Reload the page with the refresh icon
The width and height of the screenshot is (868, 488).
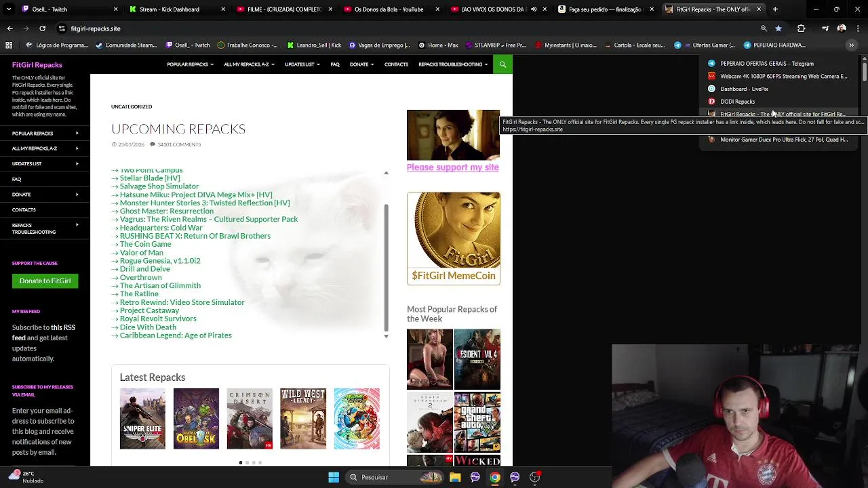pos(42,28)
